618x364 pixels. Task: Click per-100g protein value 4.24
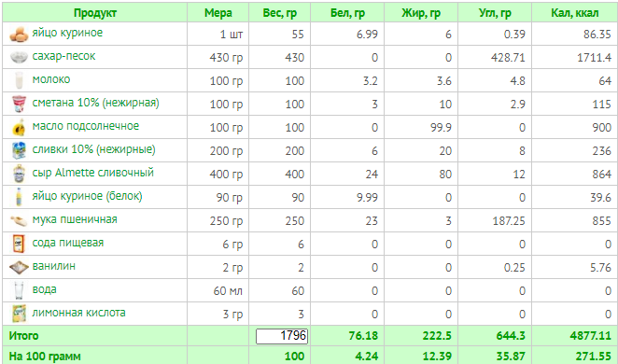(x=366, y=357)
